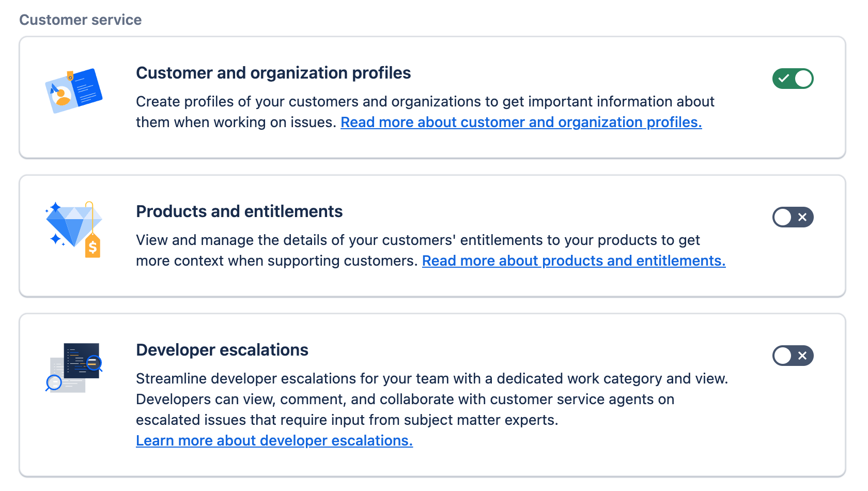
Task: Click the X mark on Products toggle
Action: tap(802, 217)
